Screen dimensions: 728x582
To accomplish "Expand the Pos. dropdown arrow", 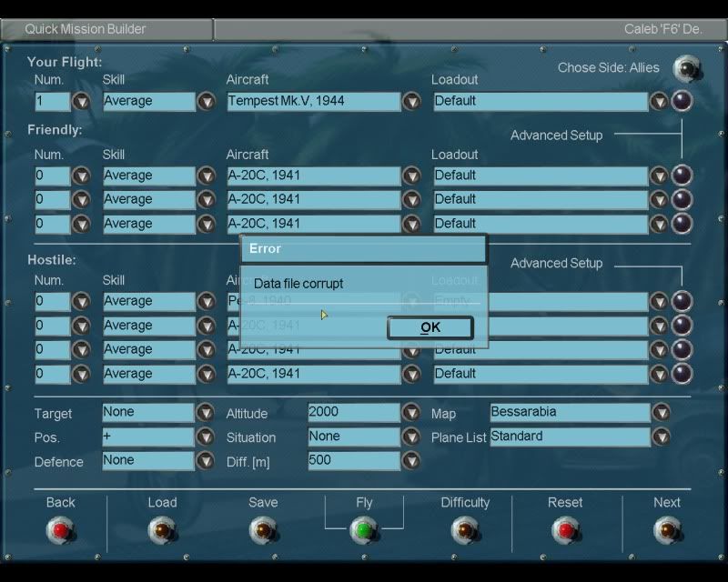I will [x=206, y=436].
